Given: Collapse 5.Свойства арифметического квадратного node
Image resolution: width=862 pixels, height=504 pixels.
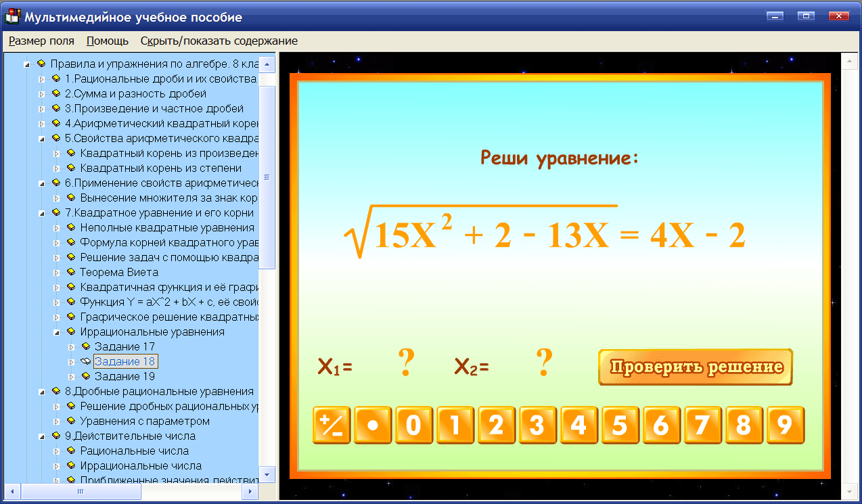Looking at the screenshot, I should [41, 139].
